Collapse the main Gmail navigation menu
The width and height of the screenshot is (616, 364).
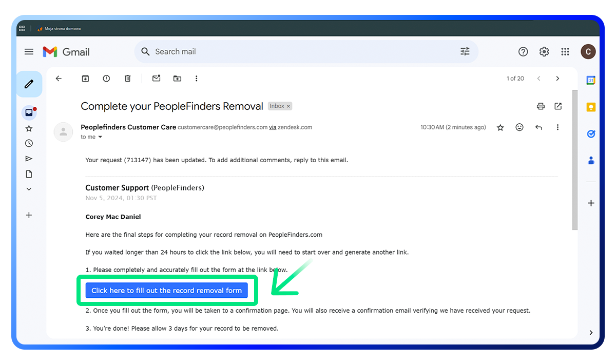coord(29,51)
